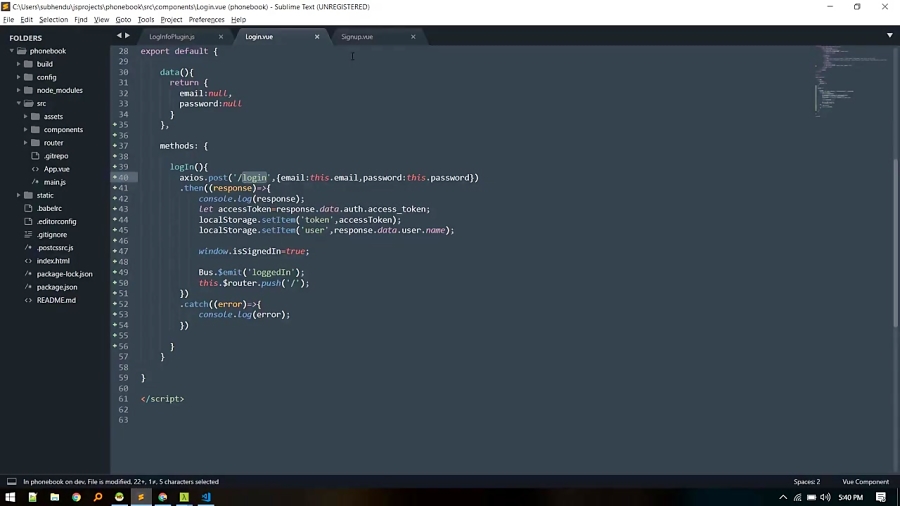
Task: Open package-lock.json from the sidebar
Action: tap(64, 274)
